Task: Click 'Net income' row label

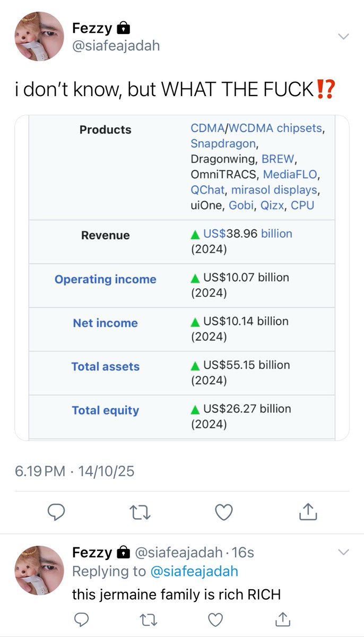Action: coord(106,323)
